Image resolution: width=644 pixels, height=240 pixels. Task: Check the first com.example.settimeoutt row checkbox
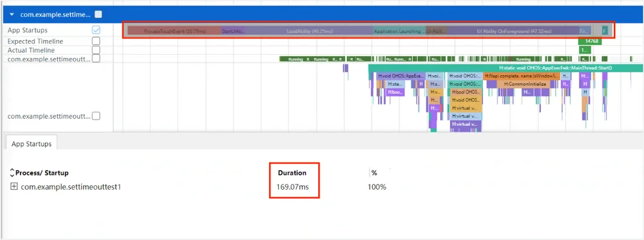[96, 59]
